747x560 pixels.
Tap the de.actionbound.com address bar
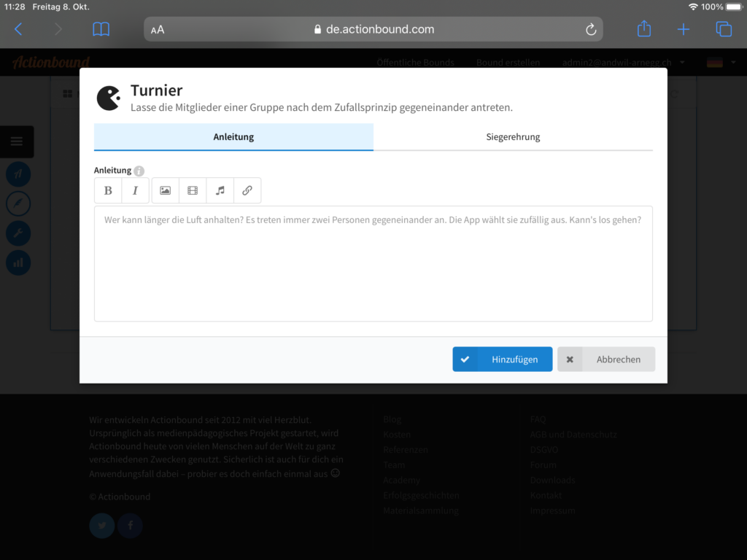pyautogui.click(x=373, y=29)
